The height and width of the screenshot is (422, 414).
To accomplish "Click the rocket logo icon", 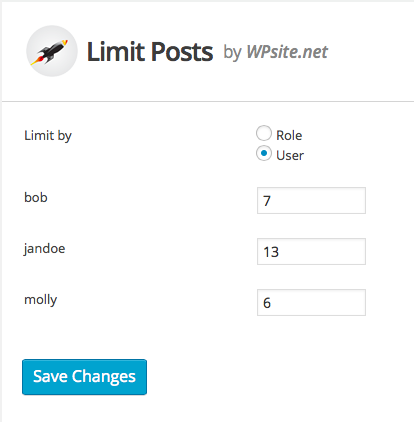I will pos(52,51).
